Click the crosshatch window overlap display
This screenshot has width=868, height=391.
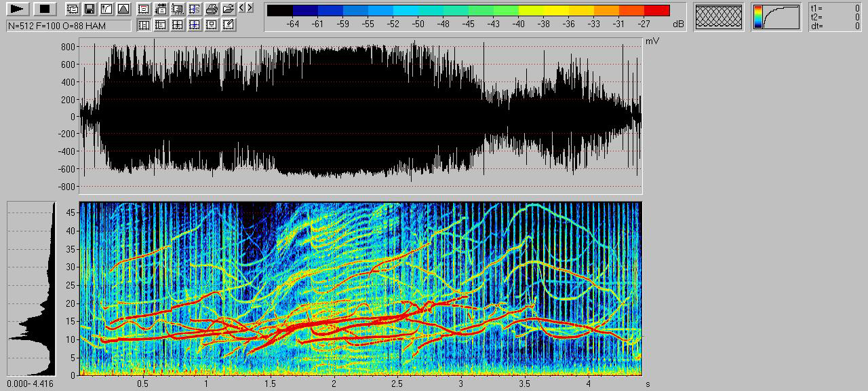(718, 17)
